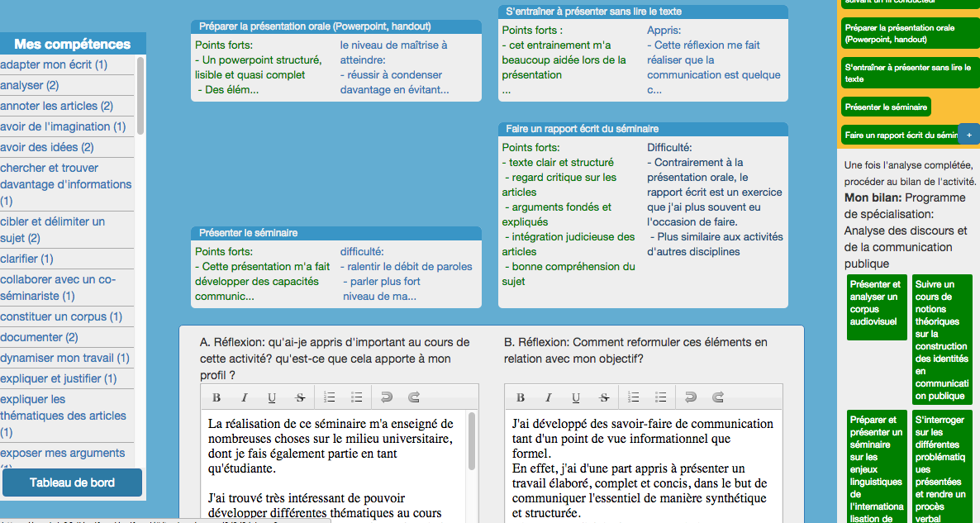Open the 'constituer un corpus' competence

click(61, 316)
